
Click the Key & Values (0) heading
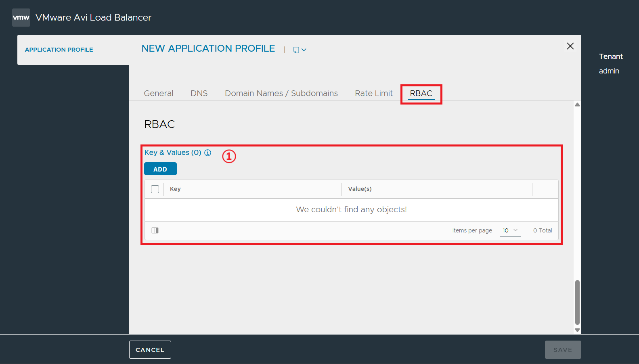[x=173, y=153]
